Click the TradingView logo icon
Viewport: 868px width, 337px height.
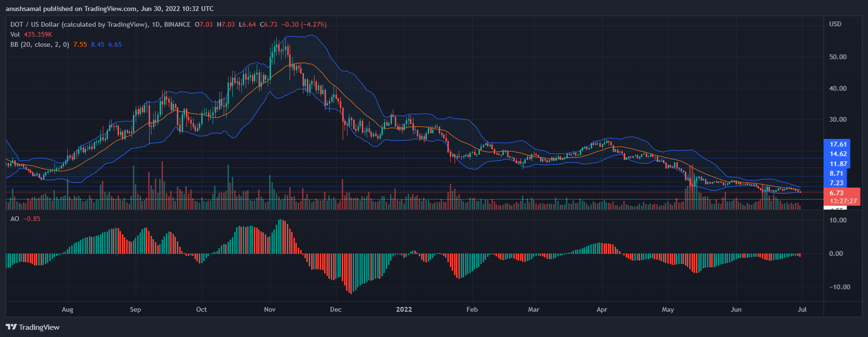11,327
